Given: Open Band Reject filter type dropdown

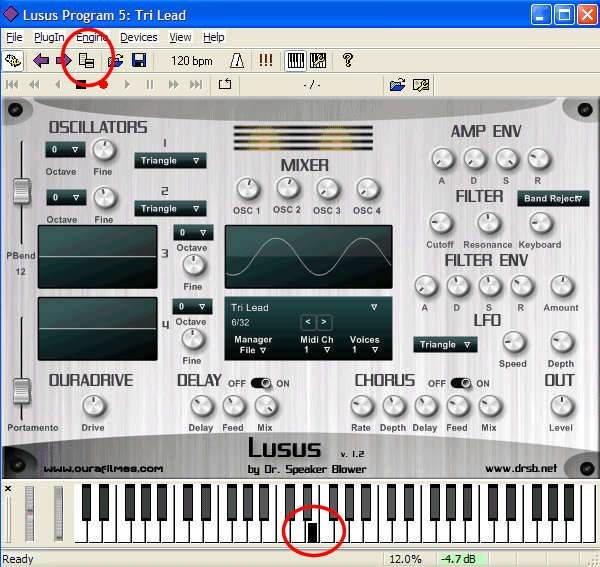Looking at the screenshot, I should (553, 199).
